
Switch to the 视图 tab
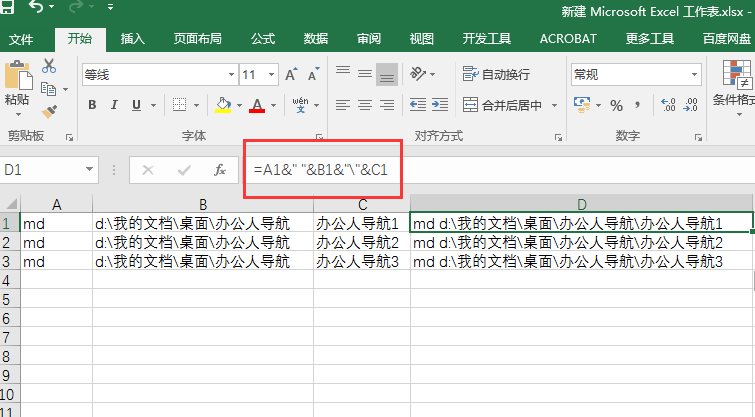pos(421,39)
